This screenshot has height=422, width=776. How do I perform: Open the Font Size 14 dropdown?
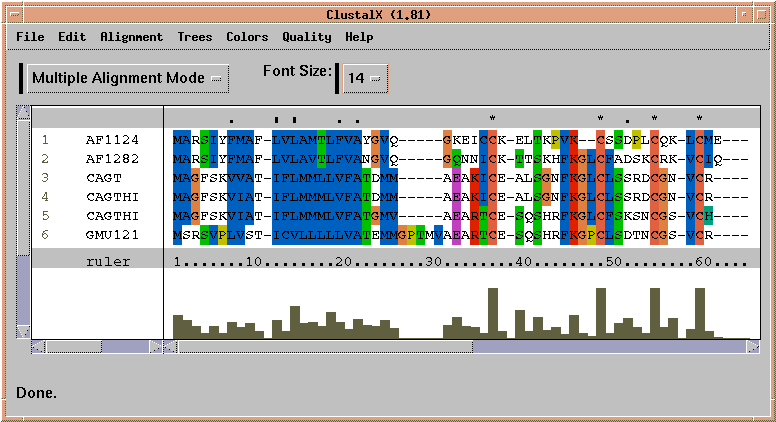[x=364, y=79]
